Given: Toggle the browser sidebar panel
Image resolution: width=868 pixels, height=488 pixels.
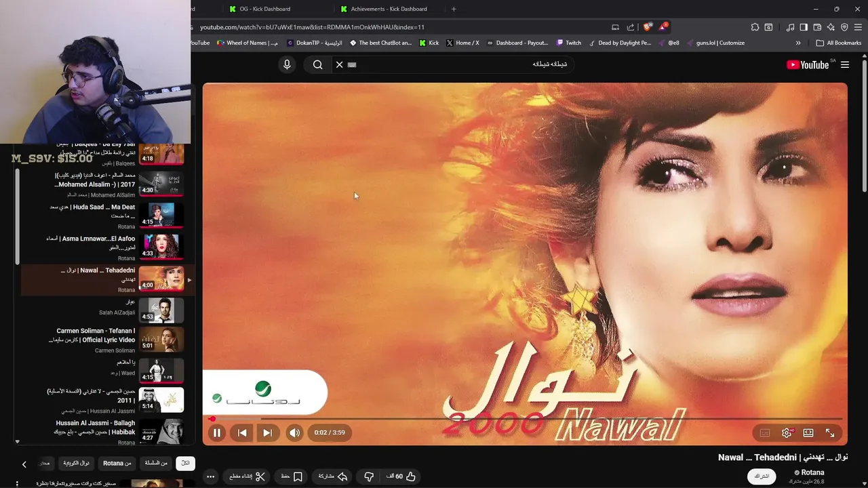Looking at the screenshot, I should [x=804, y=27].
